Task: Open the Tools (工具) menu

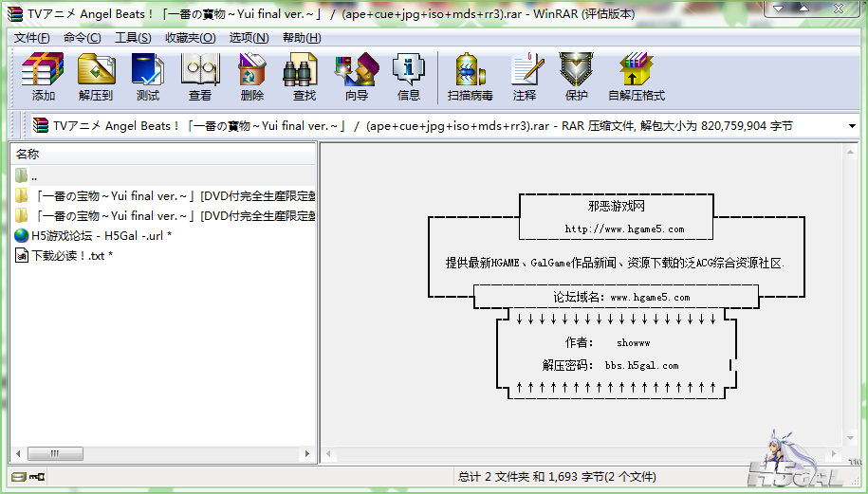Action: point(133,38)
